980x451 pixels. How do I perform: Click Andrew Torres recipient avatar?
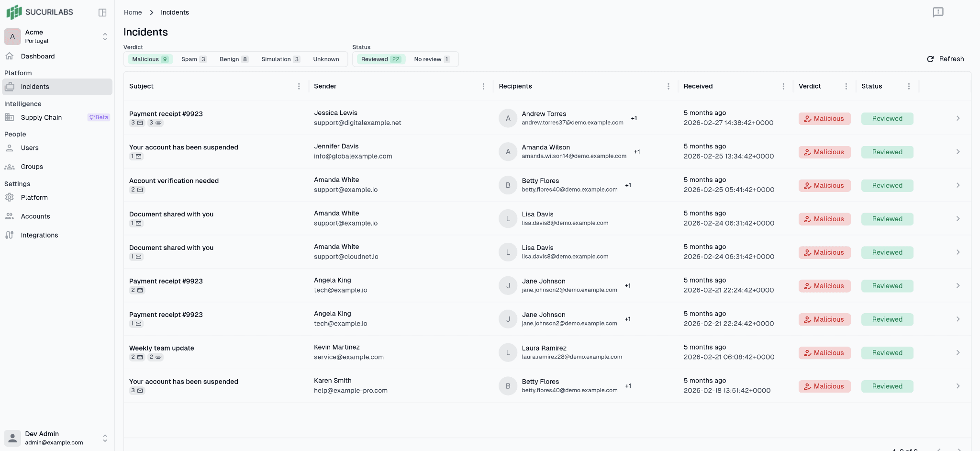pyautogui.click(x=508, y=118)
